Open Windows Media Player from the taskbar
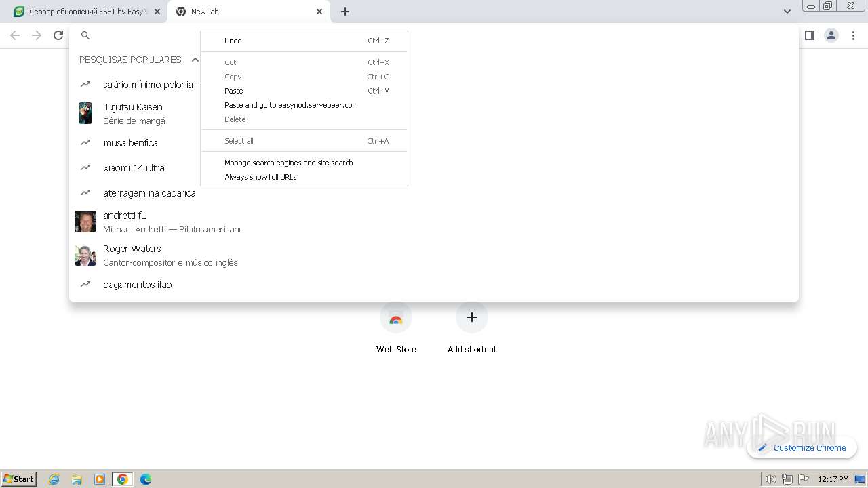Image resolution: width=868 pixels, height=488 pixels. [x=100, y=479]
